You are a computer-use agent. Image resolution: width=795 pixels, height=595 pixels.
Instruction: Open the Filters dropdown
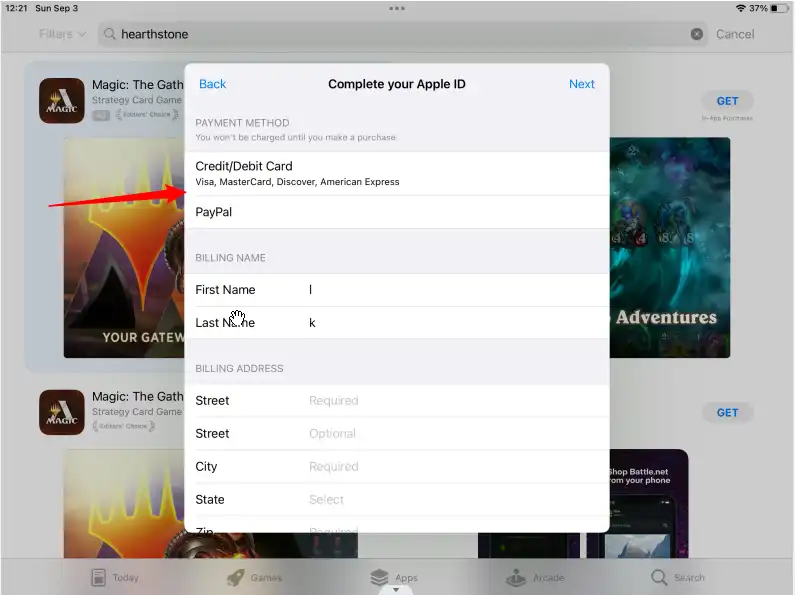[62, 34]
